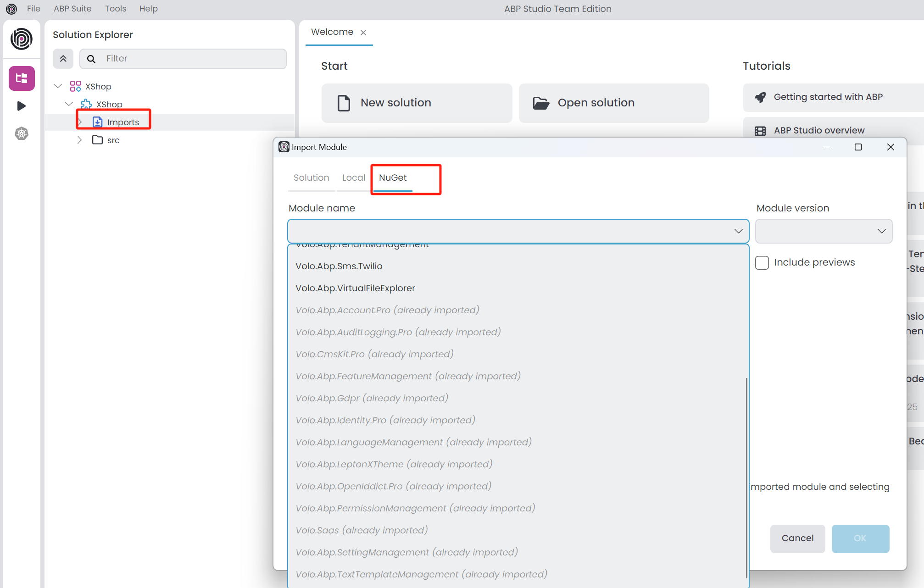The image size is (924, 588).
Task: Open the Module version dropdown
Action: pos(824,231)
